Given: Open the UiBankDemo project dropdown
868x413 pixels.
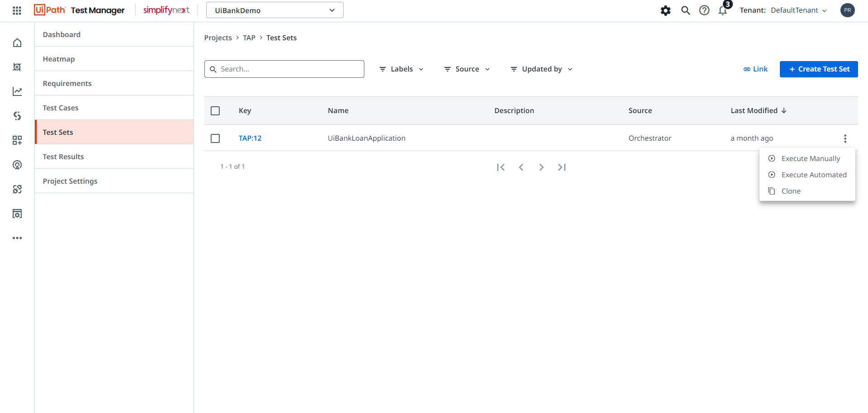Looking at the screenshot, I should (x=274, y=10).
